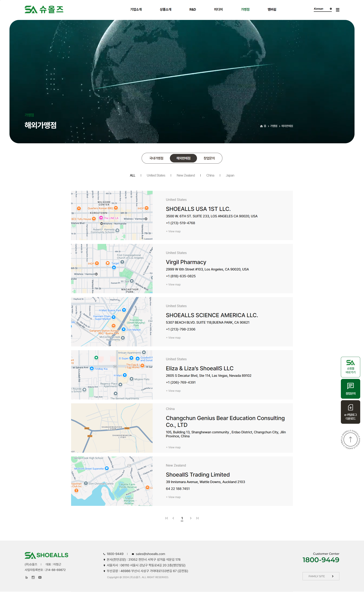Viewport: 364px width, 592px height.
Task: Open the 상품소개 menu
Action: point(166,9)
